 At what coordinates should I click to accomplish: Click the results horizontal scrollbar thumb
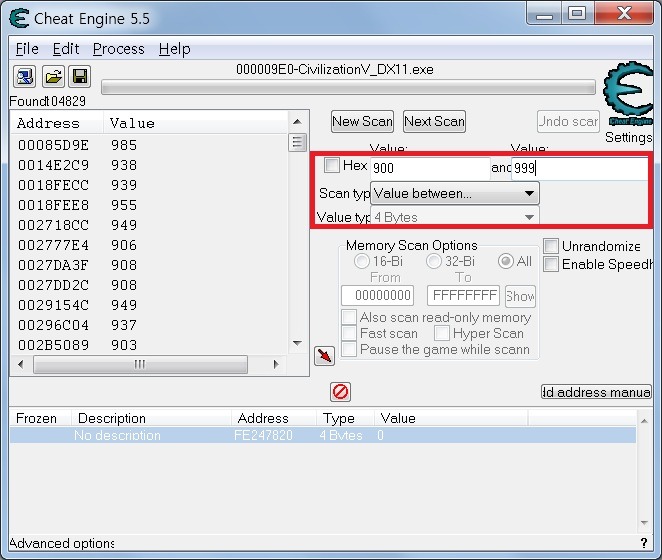coord(140,364)
